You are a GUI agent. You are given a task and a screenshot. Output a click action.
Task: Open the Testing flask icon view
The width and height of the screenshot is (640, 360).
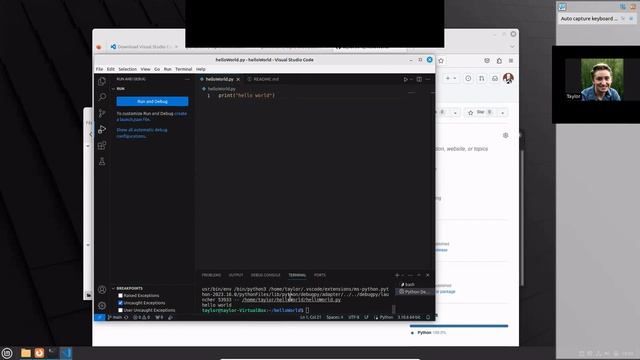coord(102,162)
